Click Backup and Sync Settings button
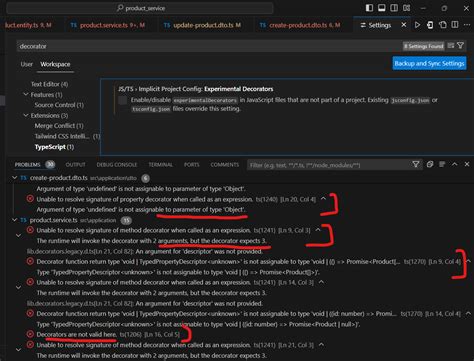 (429, 63)
